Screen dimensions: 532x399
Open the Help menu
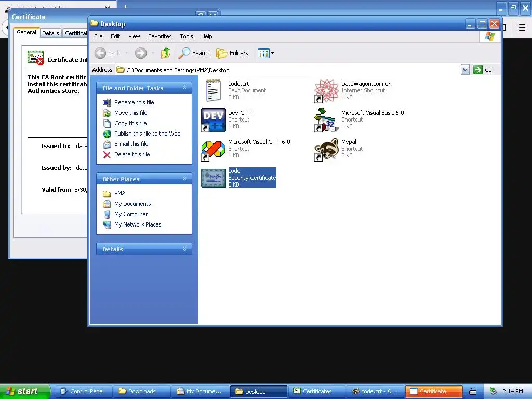pos(206,36)
